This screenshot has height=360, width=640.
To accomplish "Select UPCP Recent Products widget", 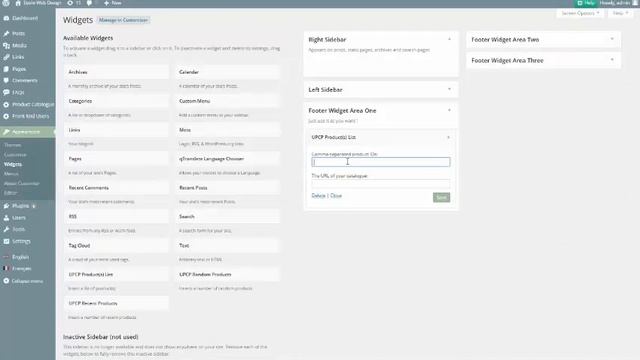I will [116, 304].
